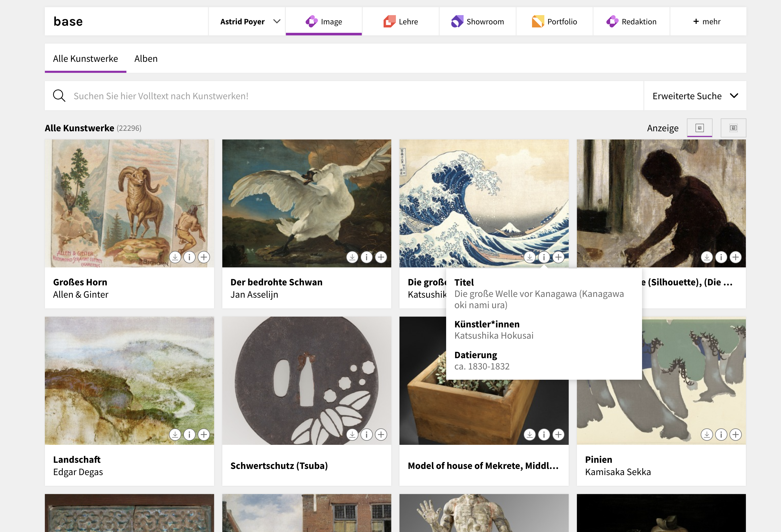Add Der bedrohte Schwan to album
The image size is (781, 532).
(381, 257)
